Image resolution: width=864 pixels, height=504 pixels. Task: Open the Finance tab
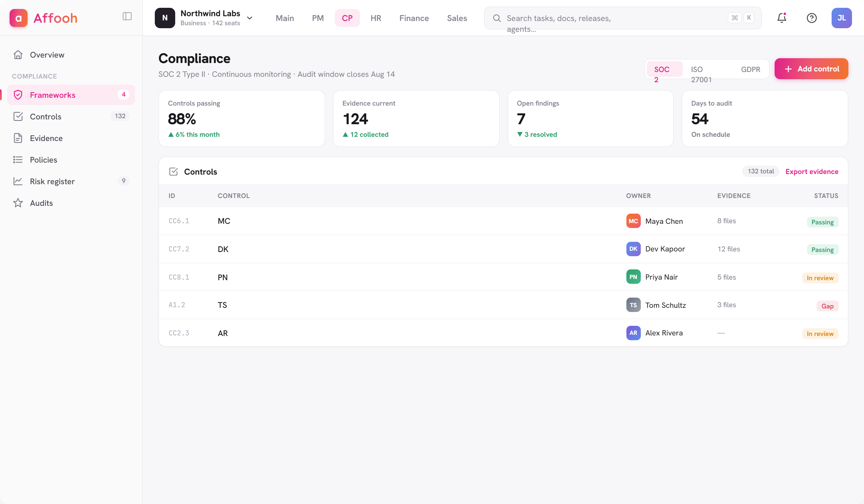click(x=414, y=18)
